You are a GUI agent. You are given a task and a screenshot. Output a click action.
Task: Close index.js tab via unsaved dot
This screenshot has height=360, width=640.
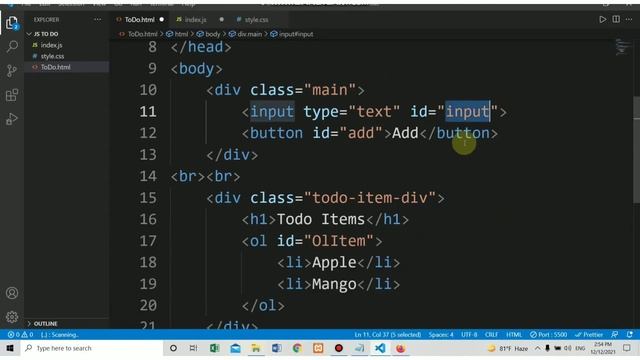(221, 20)
